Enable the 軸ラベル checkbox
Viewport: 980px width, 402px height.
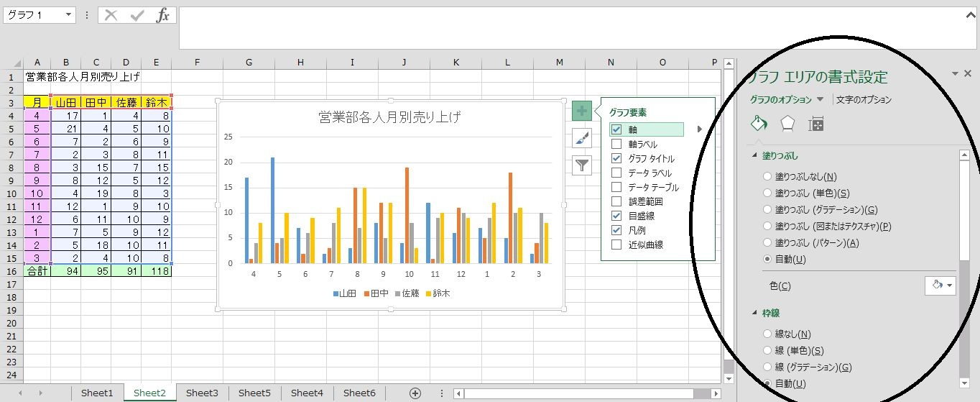point(616,145)
